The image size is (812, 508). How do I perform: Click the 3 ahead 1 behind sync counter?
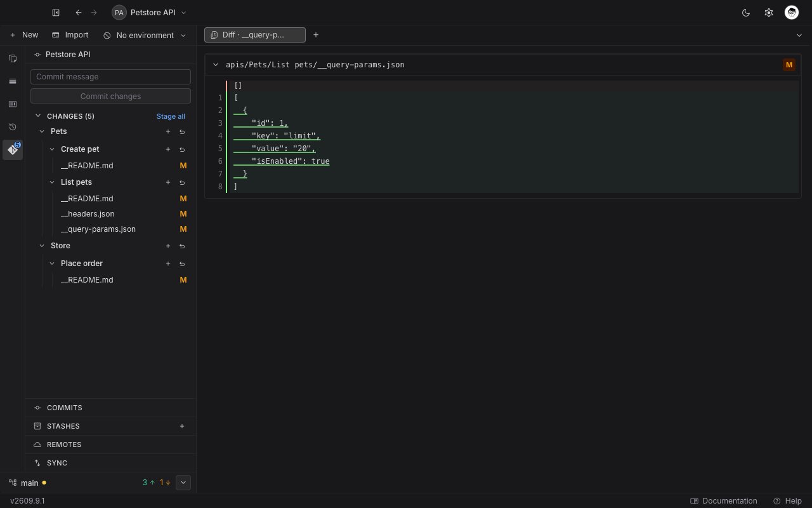157,483
